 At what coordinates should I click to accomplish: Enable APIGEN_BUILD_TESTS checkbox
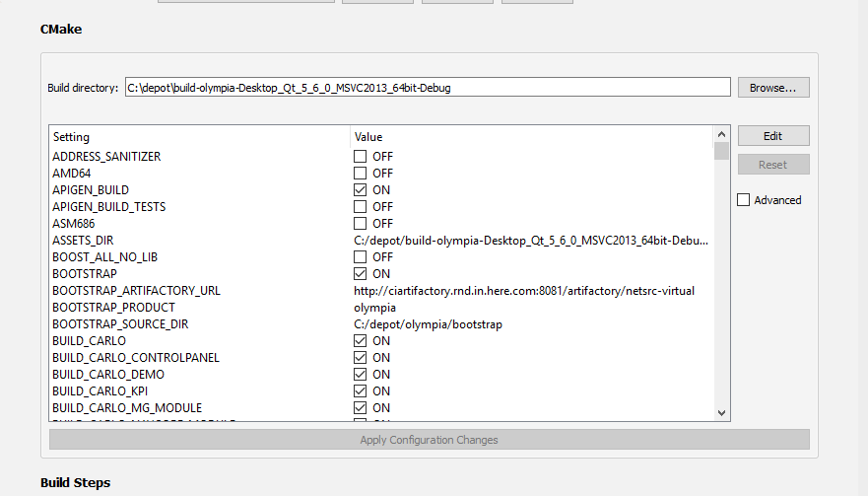click(x=361, y=207)
